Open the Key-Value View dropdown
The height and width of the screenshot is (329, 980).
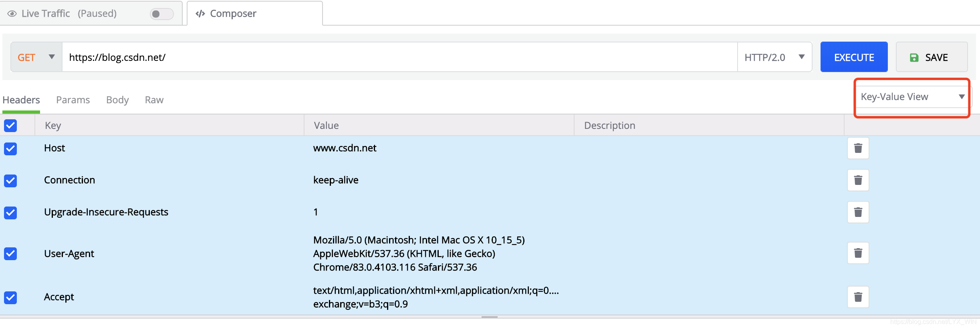[913, 97]
